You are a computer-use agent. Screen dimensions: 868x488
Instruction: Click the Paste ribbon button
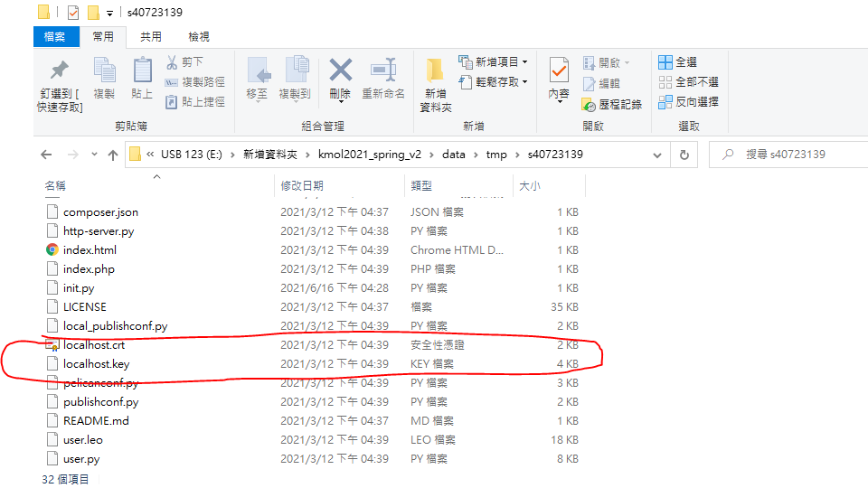coord(142,79)
